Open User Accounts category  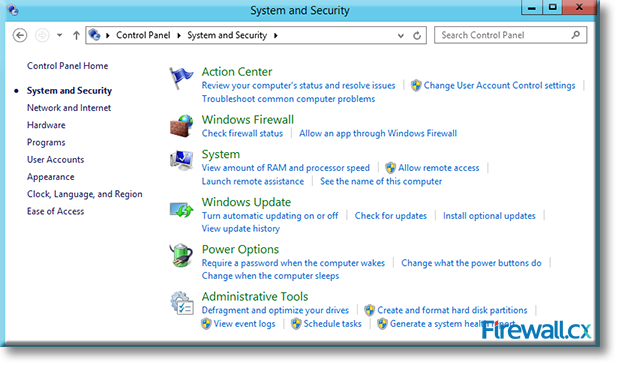point(55,159)
